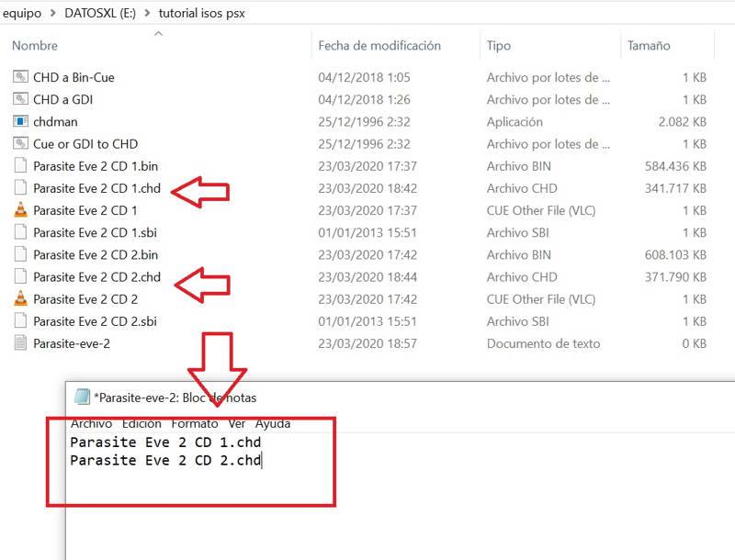
Task: Select the CHD a GDI batch file icon
Action: pos(21,99)
